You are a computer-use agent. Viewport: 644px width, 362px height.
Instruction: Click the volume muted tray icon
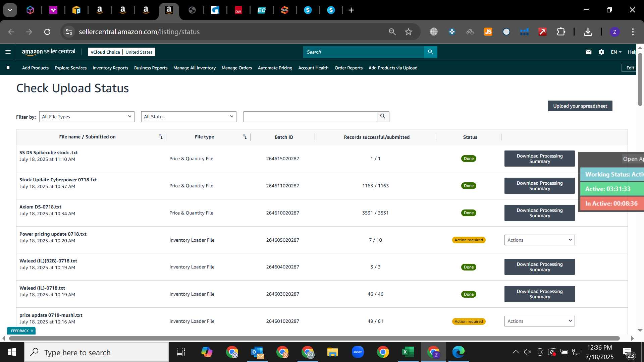527,352
